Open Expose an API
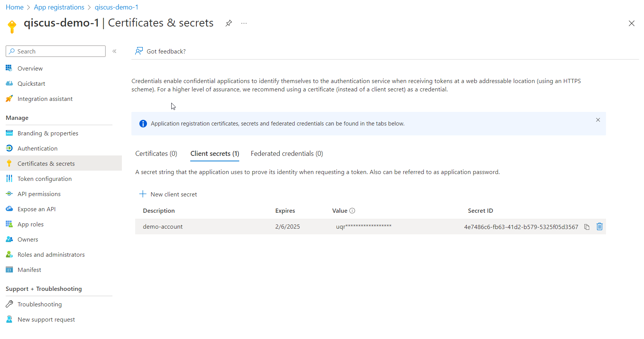Image resolution: width=644 pixels, height=339 pixels. (x=36, y=209)
